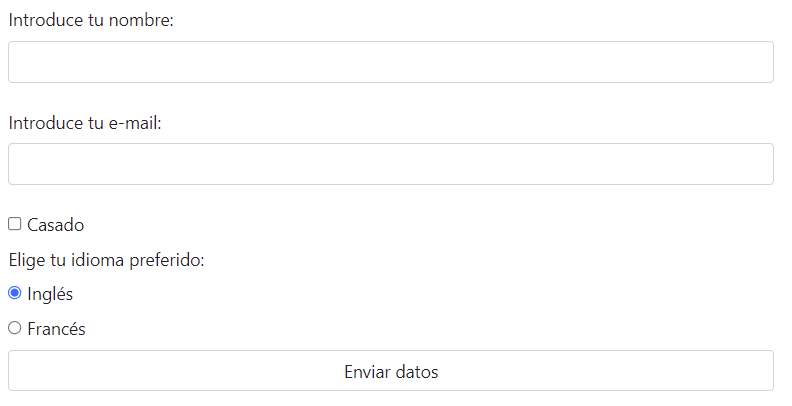
Task: Submit form with Enviar datos button
Action: pyautogui.click(x=391, y=371)
